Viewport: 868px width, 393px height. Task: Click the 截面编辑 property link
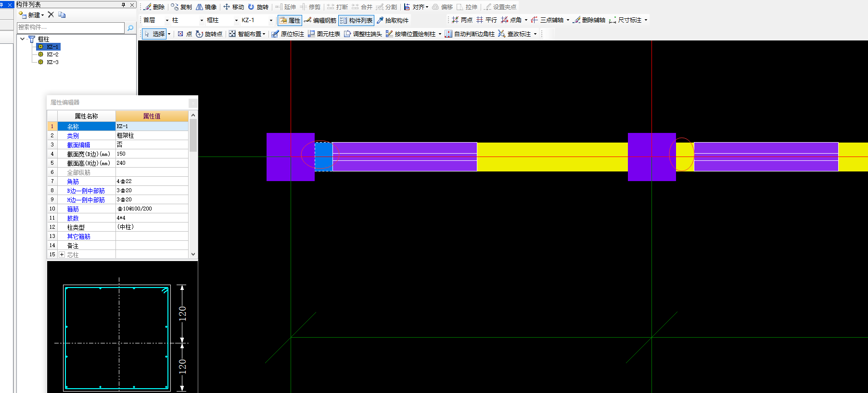point(78,145)
